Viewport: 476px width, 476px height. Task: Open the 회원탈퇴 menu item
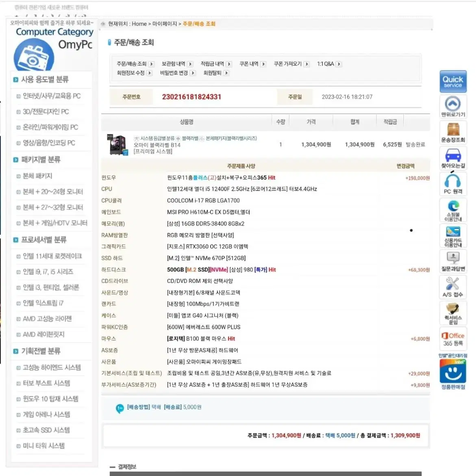[216, 73]
